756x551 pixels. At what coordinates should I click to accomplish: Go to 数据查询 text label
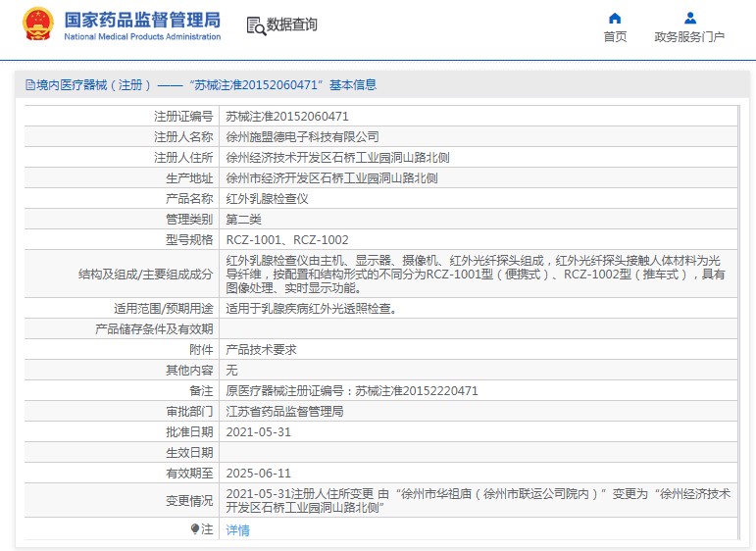coord(292,25)
